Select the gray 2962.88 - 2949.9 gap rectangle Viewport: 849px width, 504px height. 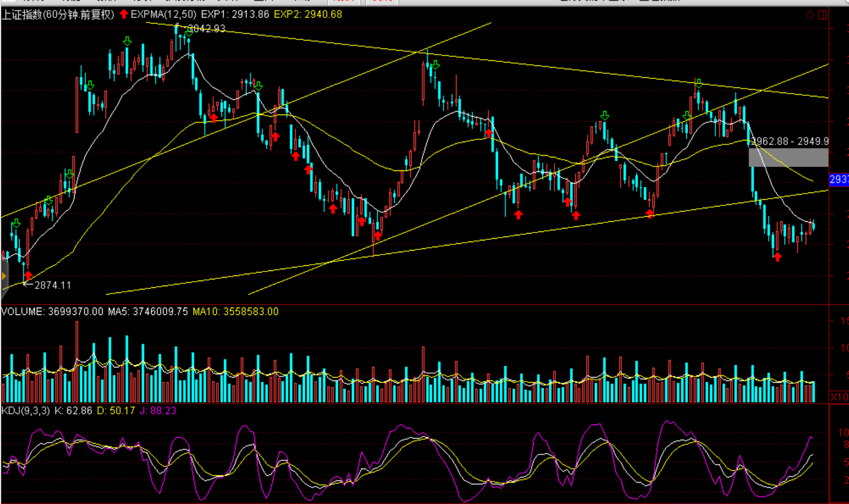(788, 157)
